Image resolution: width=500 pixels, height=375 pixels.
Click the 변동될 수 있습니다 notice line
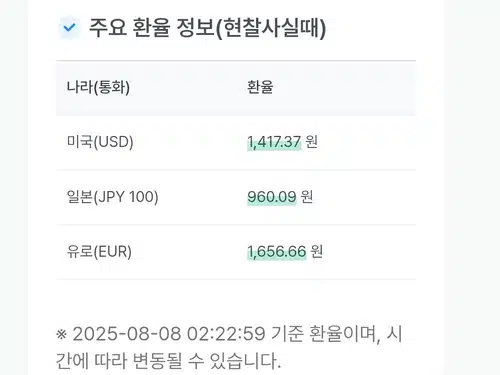click(x=207, y=361)
